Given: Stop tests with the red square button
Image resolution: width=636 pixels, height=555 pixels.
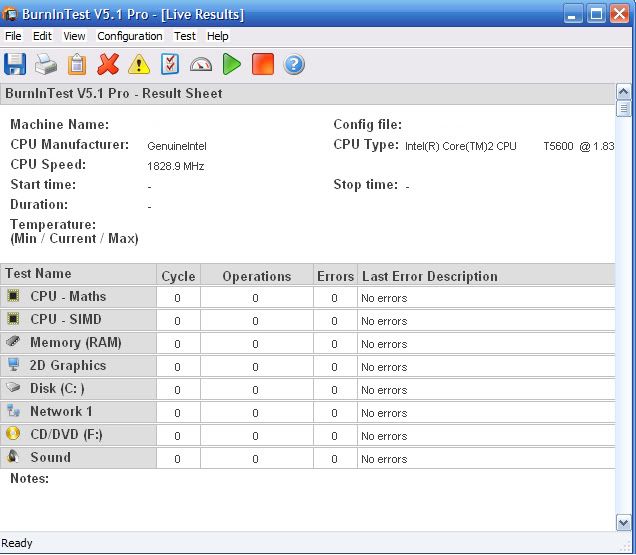Looking at the screenshot, I should tap(263, 64).
